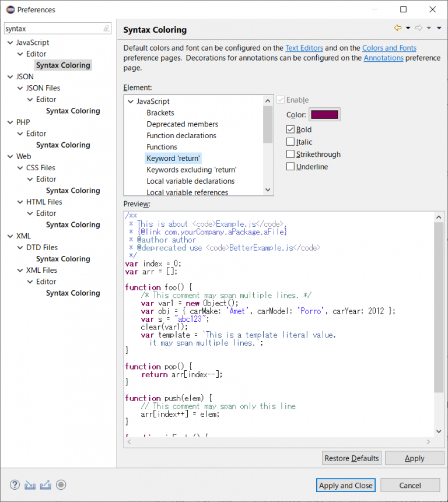Turn on the Strikethrough checkbox
This screenshot has height=502, width=448.
tap(290, 155)
